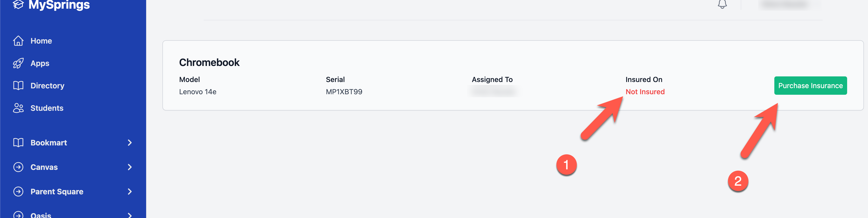Open notifications bell icon
The image size is (868, 218).
(722, 4)
